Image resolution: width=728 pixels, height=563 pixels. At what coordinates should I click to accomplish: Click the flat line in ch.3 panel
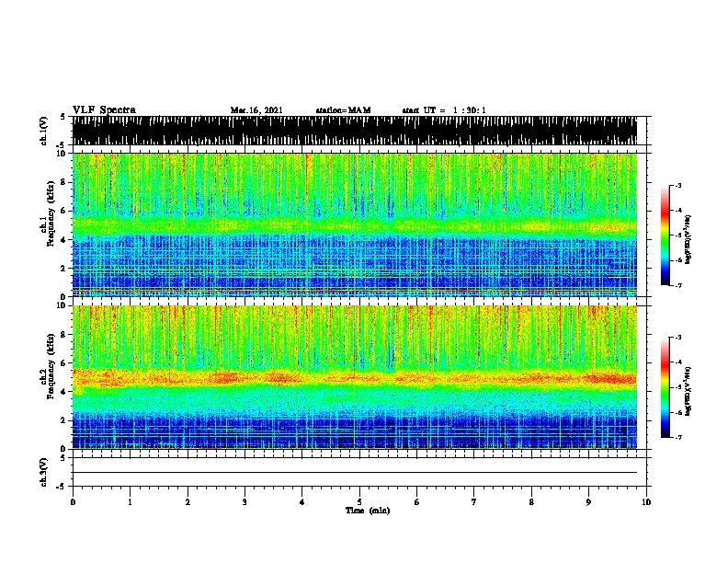(x=355, y=473)
